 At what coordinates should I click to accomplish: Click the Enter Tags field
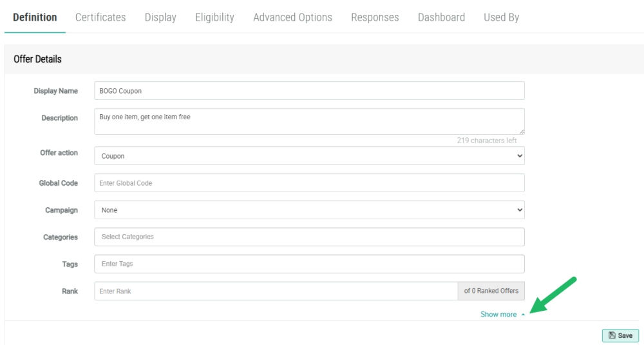tap(309, 264)
